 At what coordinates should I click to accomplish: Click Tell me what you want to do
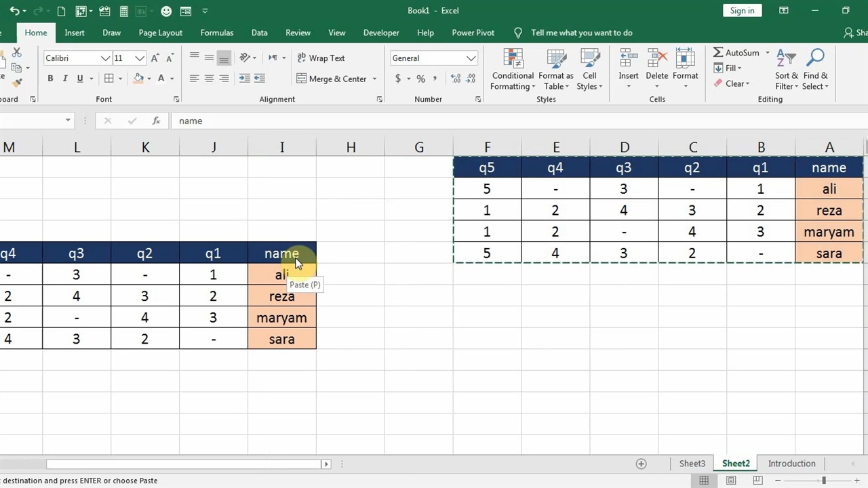click(581, 33)
